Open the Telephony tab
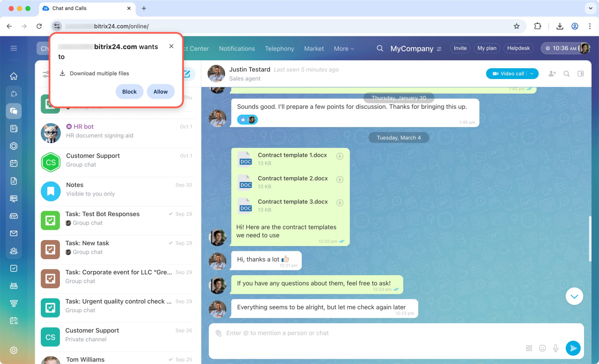This screenshot has width=599, height=364. (x=279, y=49)
